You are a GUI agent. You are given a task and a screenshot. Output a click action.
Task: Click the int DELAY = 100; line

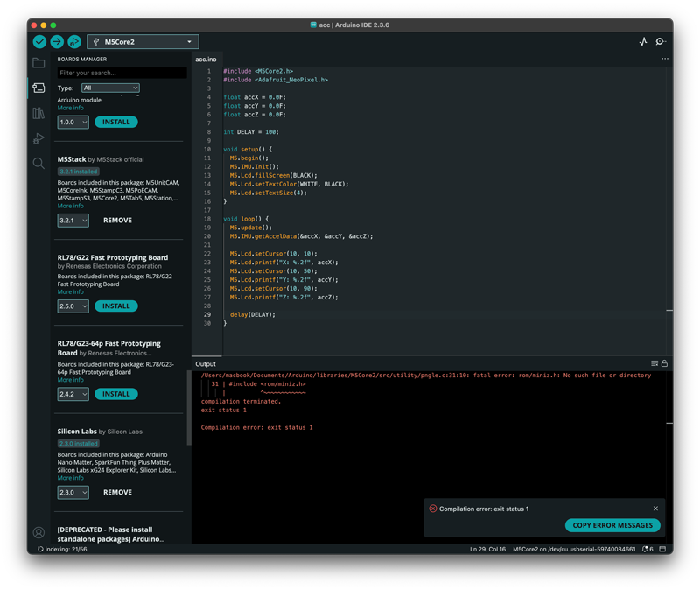coord(251,132)
